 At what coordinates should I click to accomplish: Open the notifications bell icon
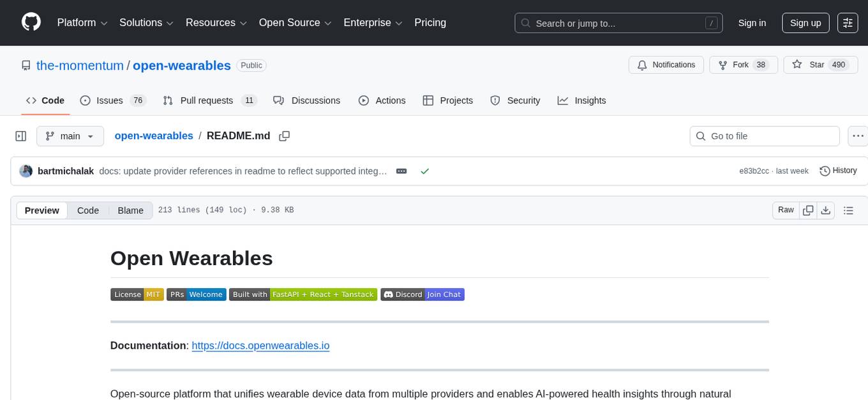click(641, 65)
